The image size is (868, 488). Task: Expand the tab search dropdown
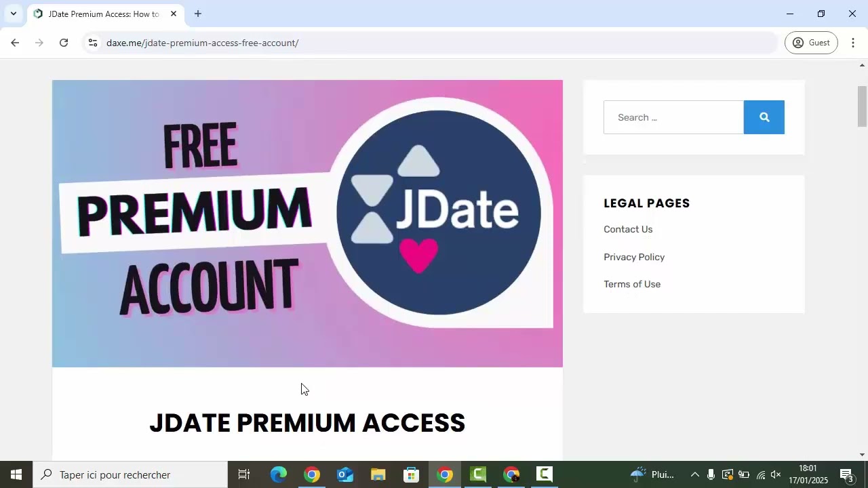[13, 14]
